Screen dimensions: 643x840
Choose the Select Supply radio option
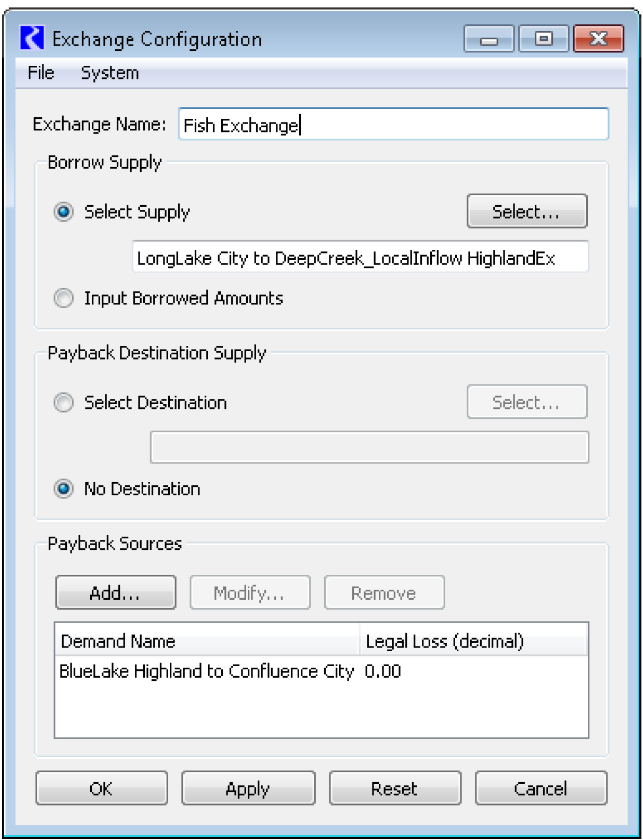click(x=64, y=212)
